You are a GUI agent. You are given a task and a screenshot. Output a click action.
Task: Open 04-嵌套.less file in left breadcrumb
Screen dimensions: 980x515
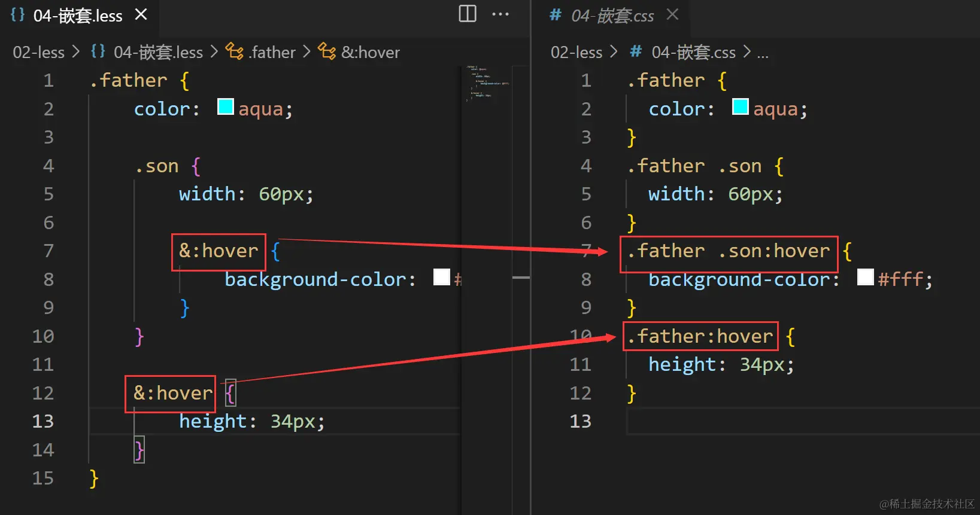158,53
